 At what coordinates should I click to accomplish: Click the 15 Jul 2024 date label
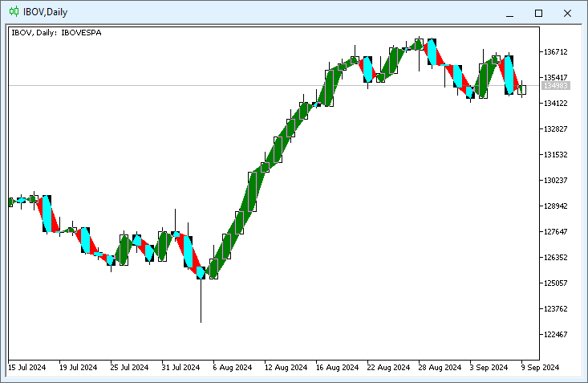click(x=27, y=367)
